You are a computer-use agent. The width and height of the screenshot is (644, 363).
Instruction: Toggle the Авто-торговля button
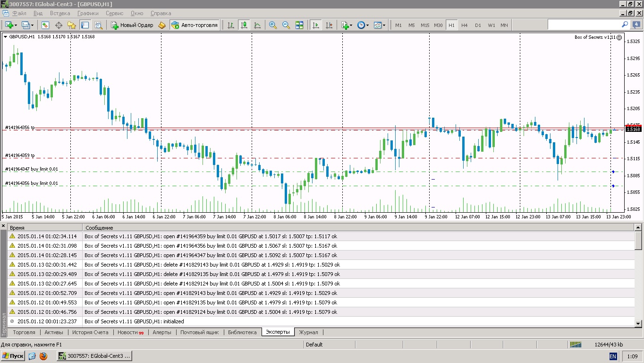point(195,25)
